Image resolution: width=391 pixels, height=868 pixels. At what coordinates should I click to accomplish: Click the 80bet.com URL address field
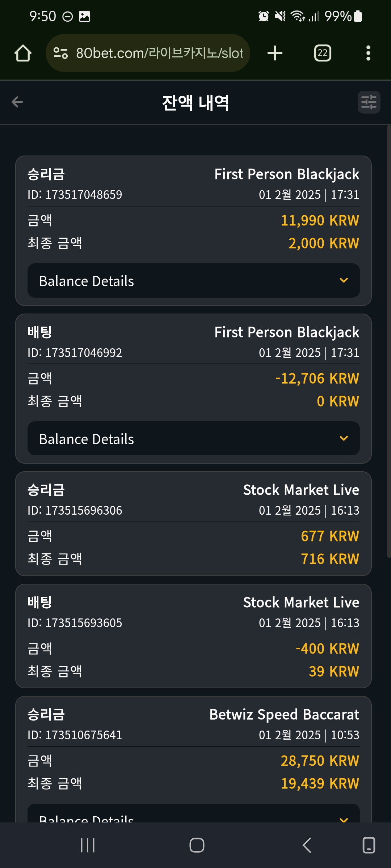148,53
